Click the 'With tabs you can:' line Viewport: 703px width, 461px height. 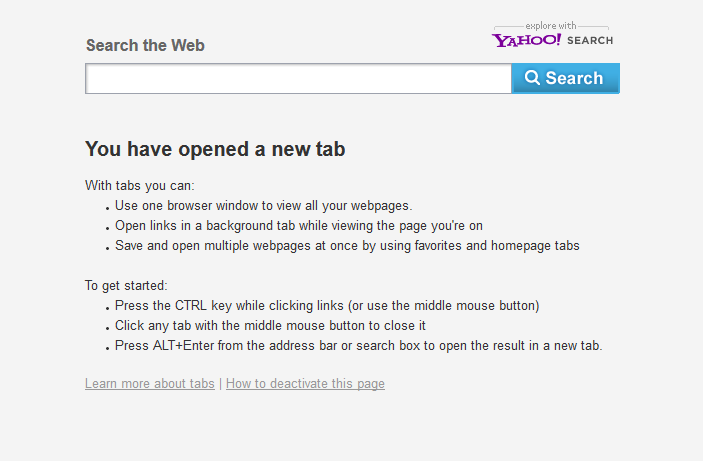point(140,185)
